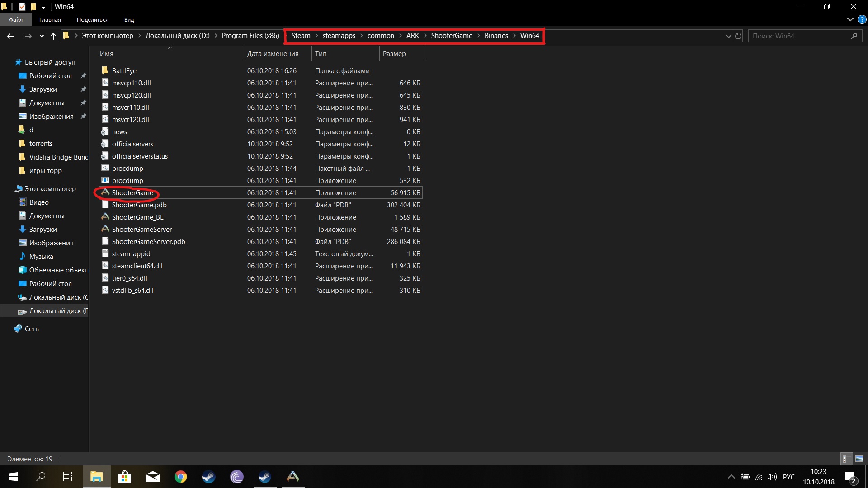Screen dimensions: 868x488
Task: Open the Вид ribbon tab
Action: 129,20
